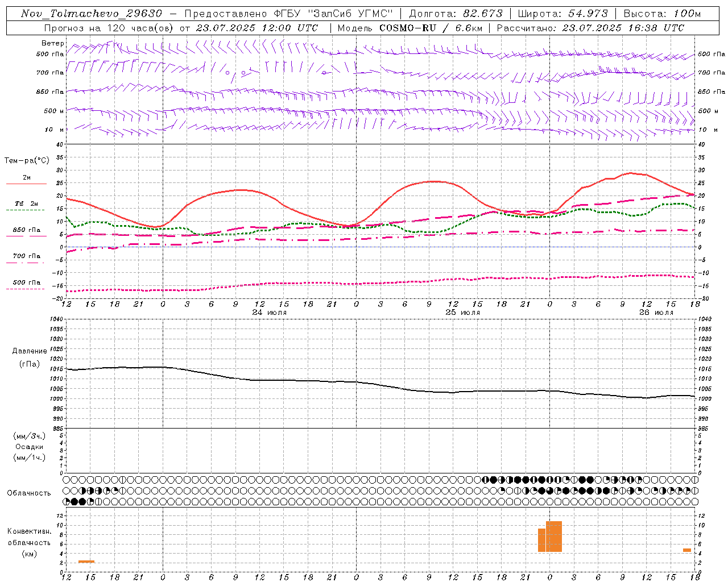The height and width of the screenshot is (582, 728).
Task: Click the 700 гПа dash-dot legend line
Action: (26, 263)
